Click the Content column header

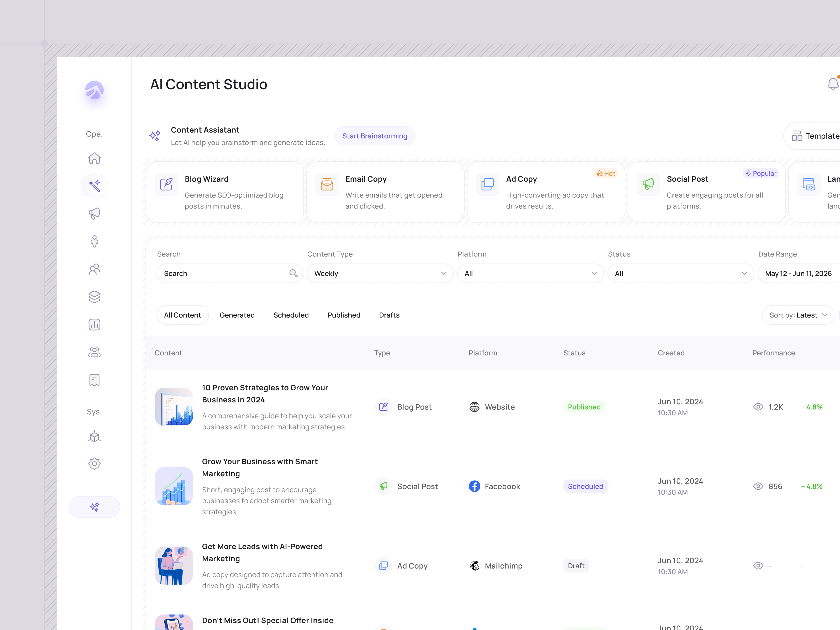click(168, 353)
